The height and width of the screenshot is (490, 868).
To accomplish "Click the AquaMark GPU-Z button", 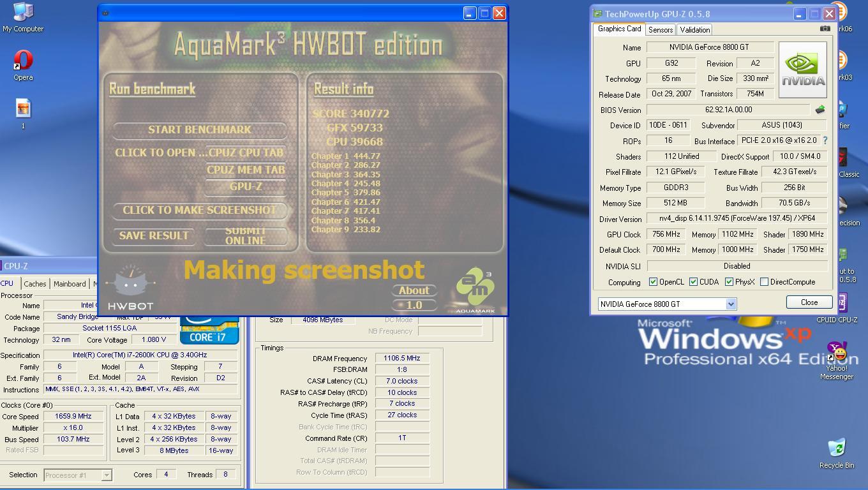I will (246, 186).
